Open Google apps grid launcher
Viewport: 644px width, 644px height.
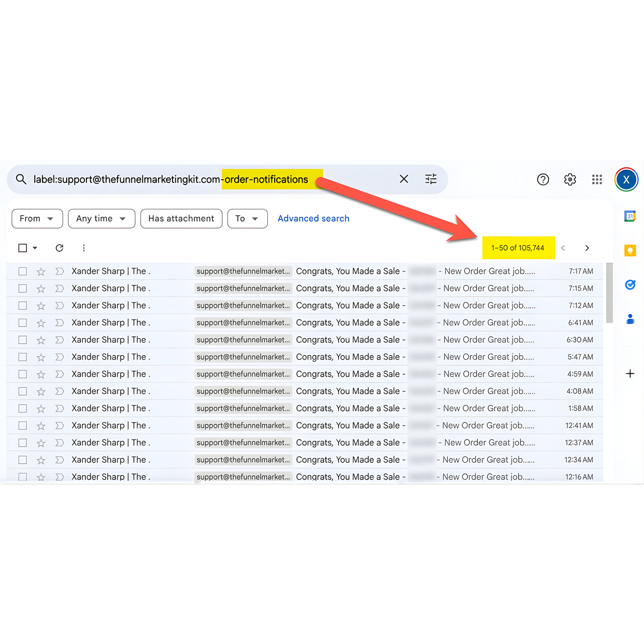(x=597, y=180)
